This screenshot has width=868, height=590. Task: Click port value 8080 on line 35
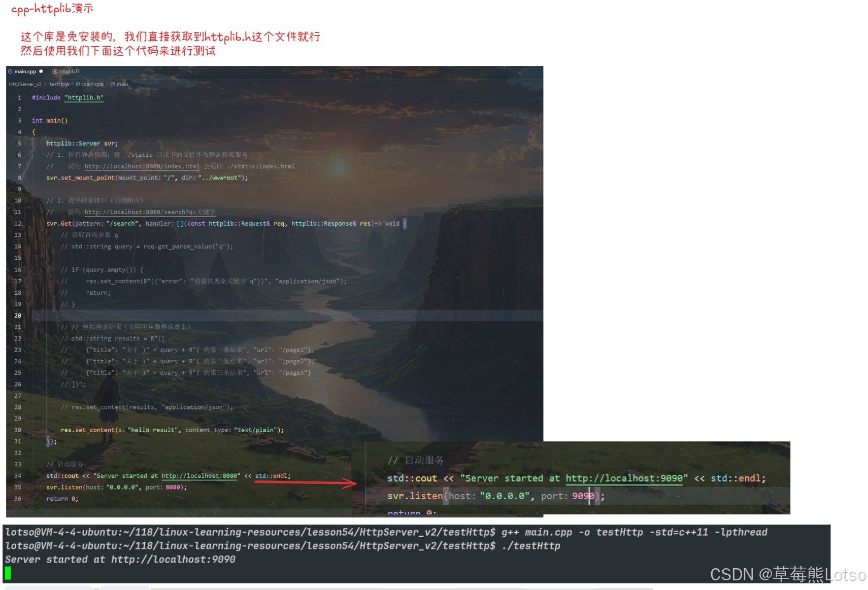pyautogui.click(x=173, y=488)
